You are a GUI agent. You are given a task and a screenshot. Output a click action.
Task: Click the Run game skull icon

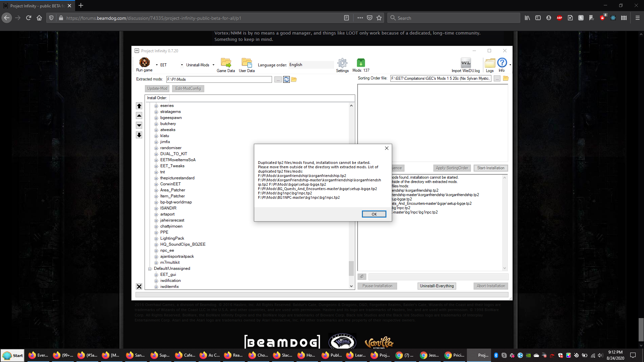(x=145, y=62)
